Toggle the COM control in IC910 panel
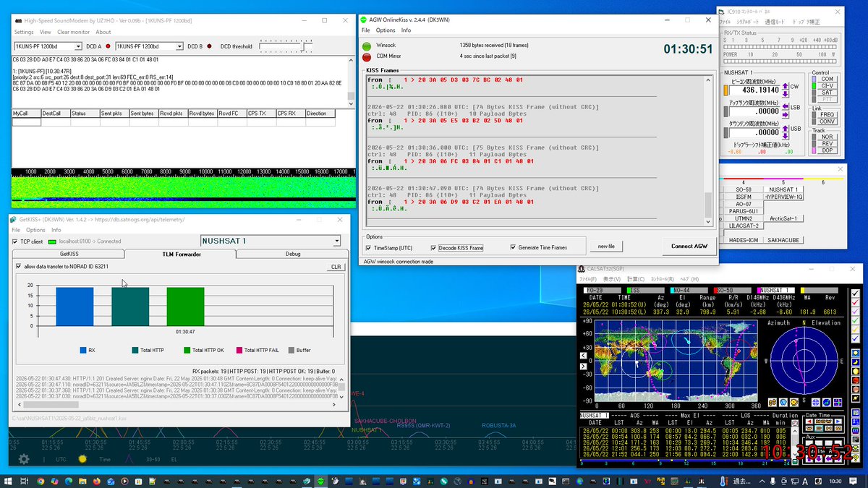Viewport: 868px width, 488px height. [827, 79]
